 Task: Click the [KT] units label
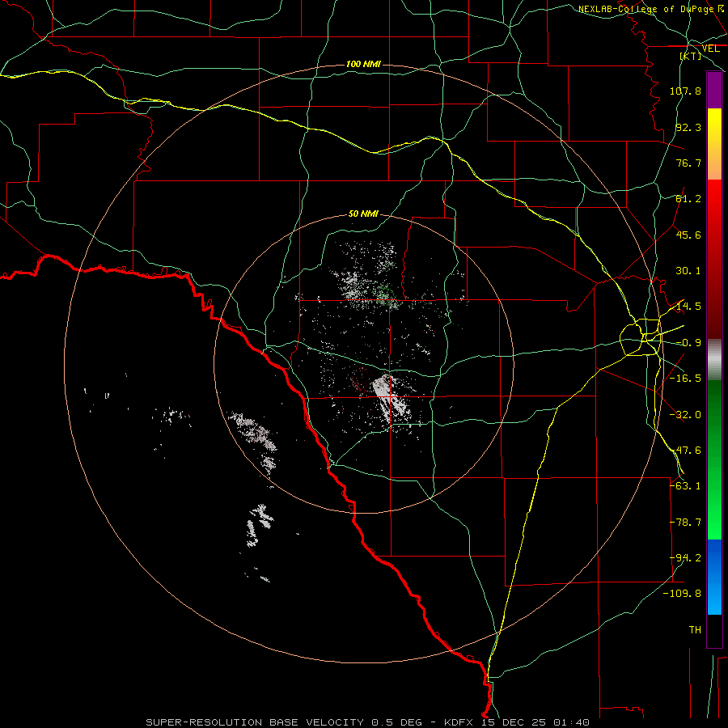(691, 56)
